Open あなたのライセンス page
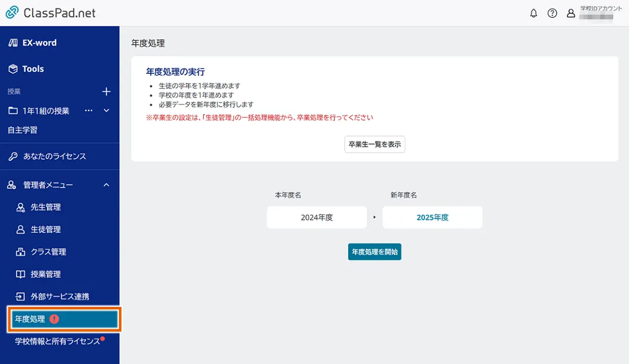This screenshot has width=629, height=364. pos(54,156)
